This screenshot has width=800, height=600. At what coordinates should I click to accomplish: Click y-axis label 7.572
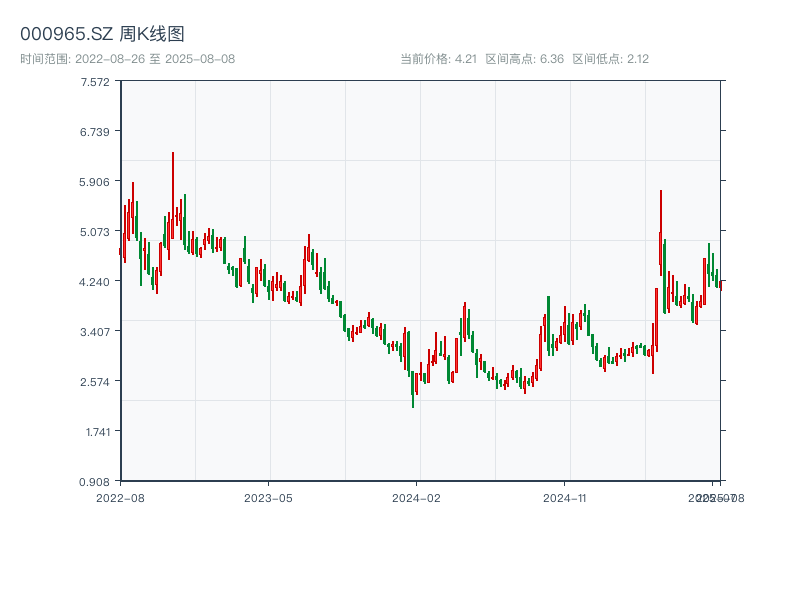[95, 82]
